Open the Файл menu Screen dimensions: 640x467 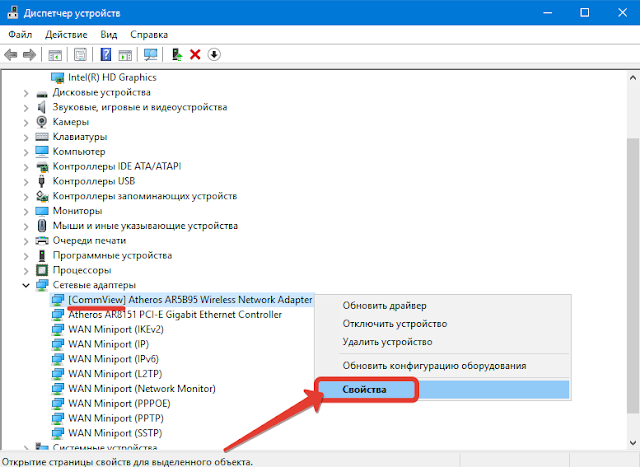pos(20,35)
